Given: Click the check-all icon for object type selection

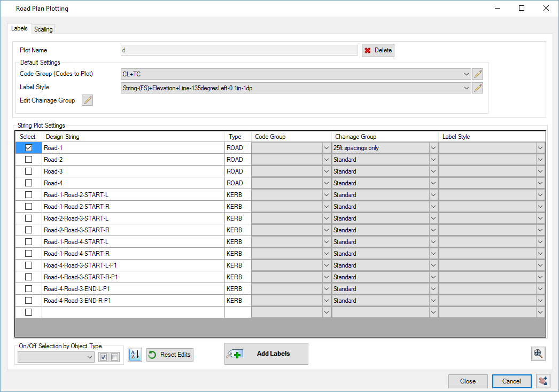Looking at the screenshot, I should (103, 357).
